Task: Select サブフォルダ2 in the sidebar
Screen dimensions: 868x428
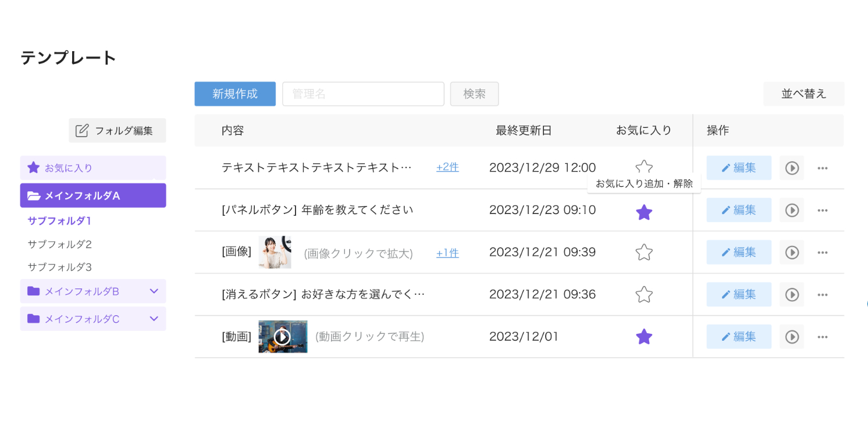Action: [x=60, y=244]
